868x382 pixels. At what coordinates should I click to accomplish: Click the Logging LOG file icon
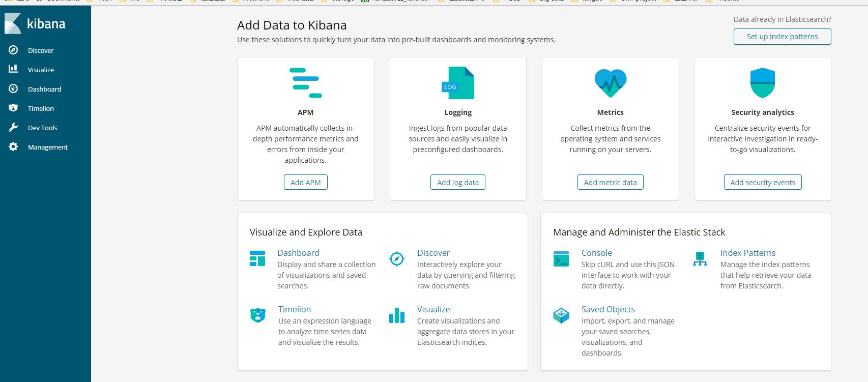pyautogui.click(x=458, y=83)
